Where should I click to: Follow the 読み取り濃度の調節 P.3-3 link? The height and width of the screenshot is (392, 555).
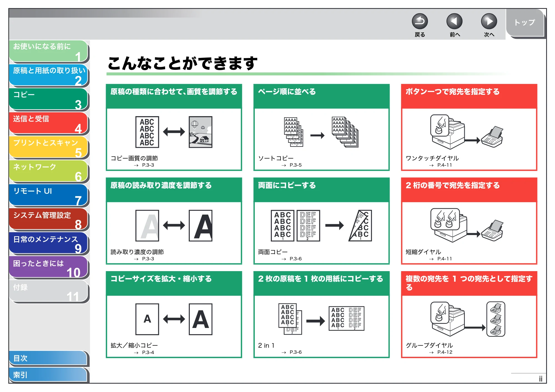point(137,255)
